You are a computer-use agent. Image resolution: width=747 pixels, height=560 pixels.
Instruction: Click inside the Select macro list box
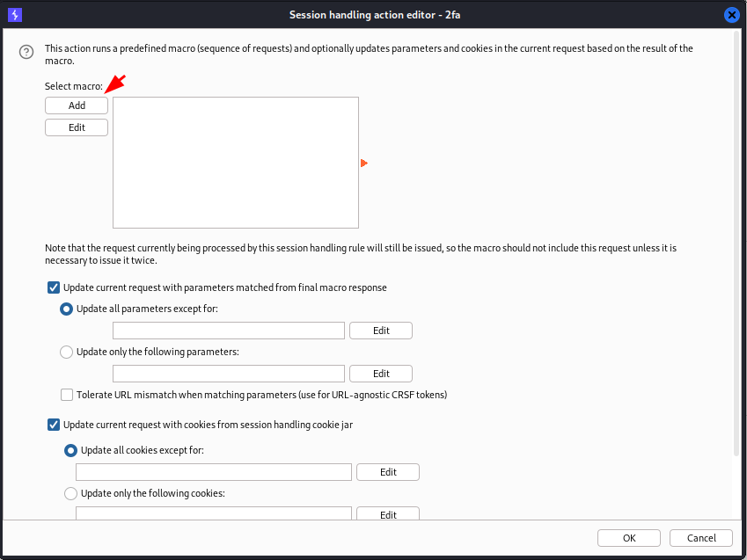[x=236, y=163]
